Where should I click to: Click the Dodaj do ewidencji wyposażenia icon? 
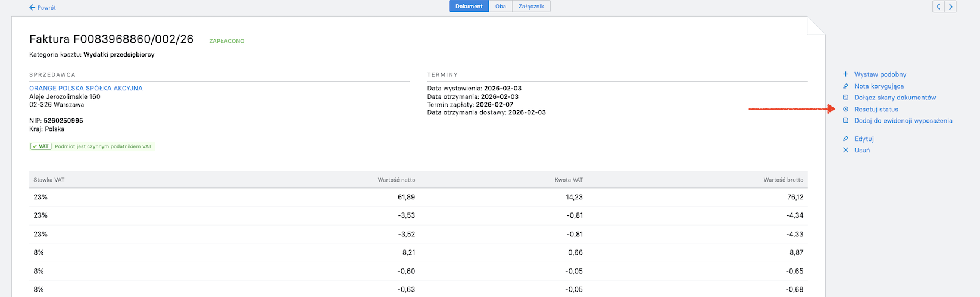(x=845, y=121)
